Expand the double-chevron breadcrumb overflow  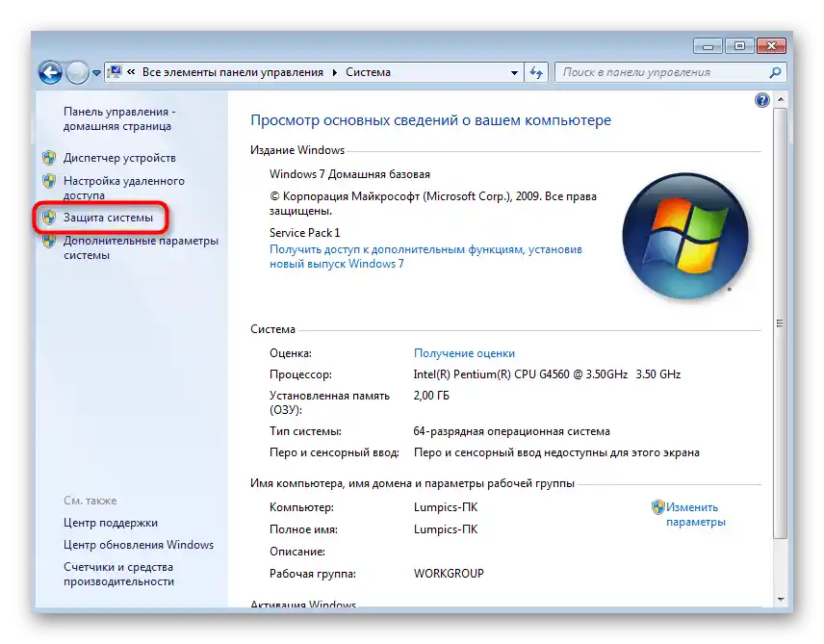tap(131, 72)
